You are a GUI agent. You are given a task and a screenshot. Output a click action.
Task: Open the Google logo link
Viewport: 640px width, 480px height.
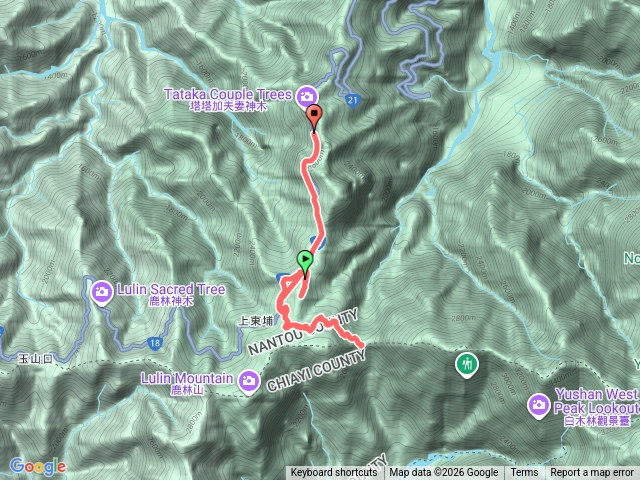point(38,466)
